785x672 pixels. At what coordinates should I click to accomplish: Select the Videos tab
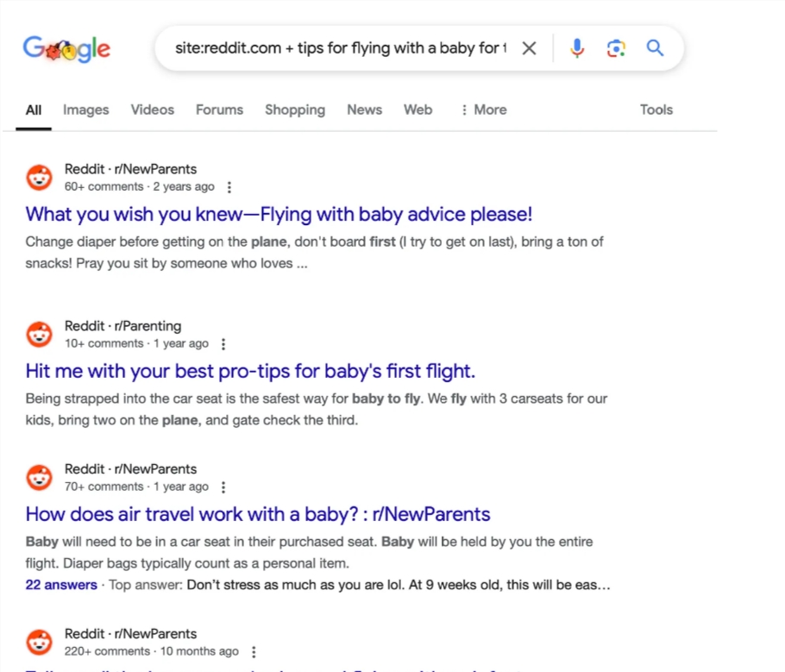pos(153,110)
